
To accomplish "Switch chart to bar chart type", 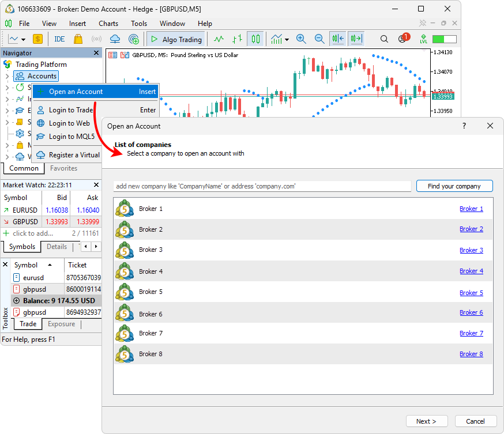I will (x=237, y=39).
